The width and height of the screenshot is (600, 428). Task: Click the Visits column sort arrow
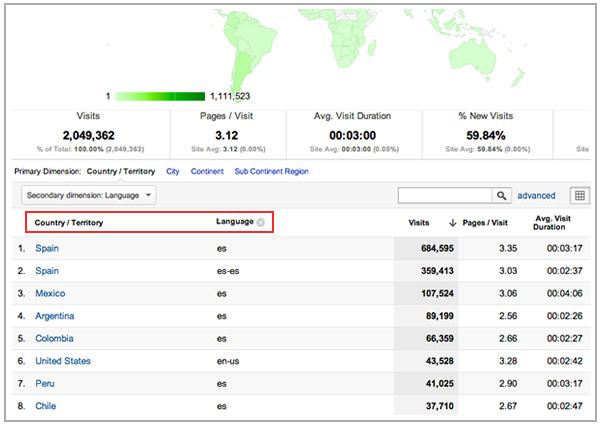click(454, 222)
